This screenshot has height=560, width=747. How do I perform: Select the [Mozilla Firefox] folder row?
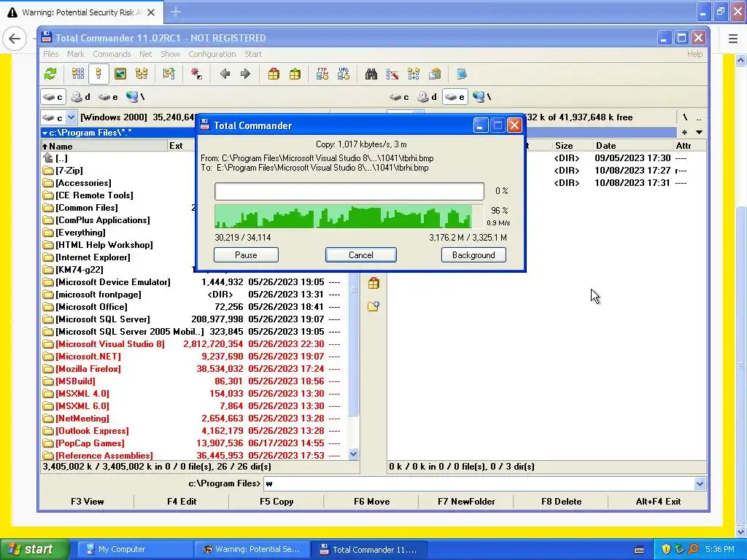pyautogui.click(x=192, y=368)
